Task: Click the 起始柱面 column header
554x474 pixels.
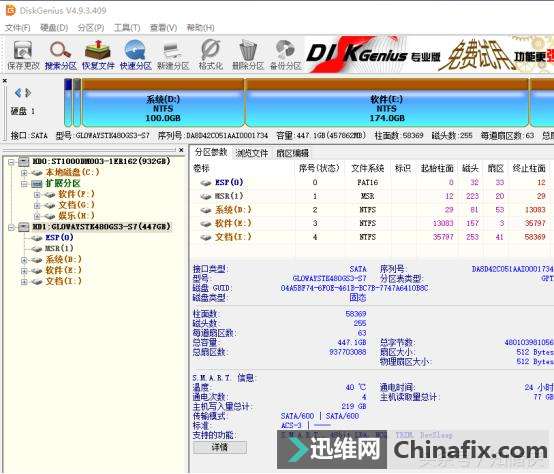Action: (x=437, y=168)
